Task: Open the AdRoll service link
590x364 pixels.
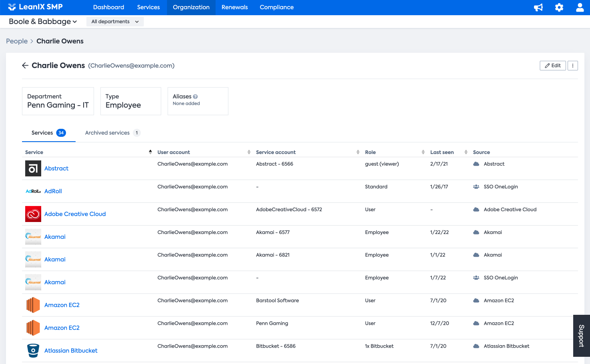Action: 53,191
